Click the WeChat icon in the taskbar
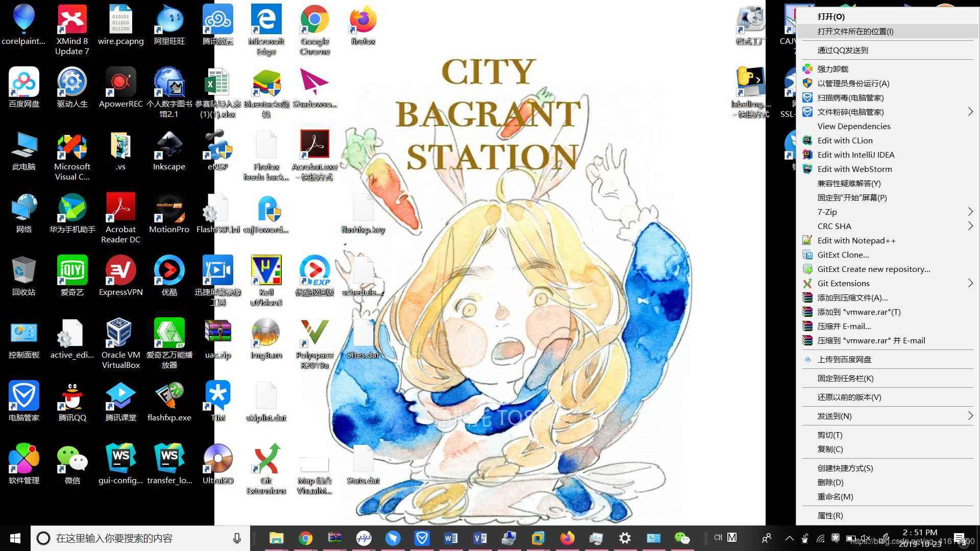This screenshot has height=551, width=980. point(682,538)
